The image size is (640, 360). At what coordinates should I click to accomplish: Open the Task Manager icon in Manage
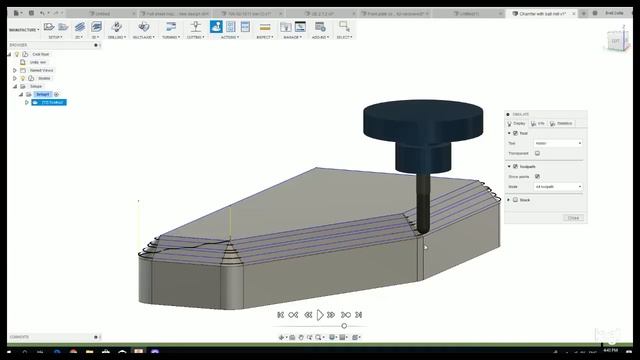[300, 27]
